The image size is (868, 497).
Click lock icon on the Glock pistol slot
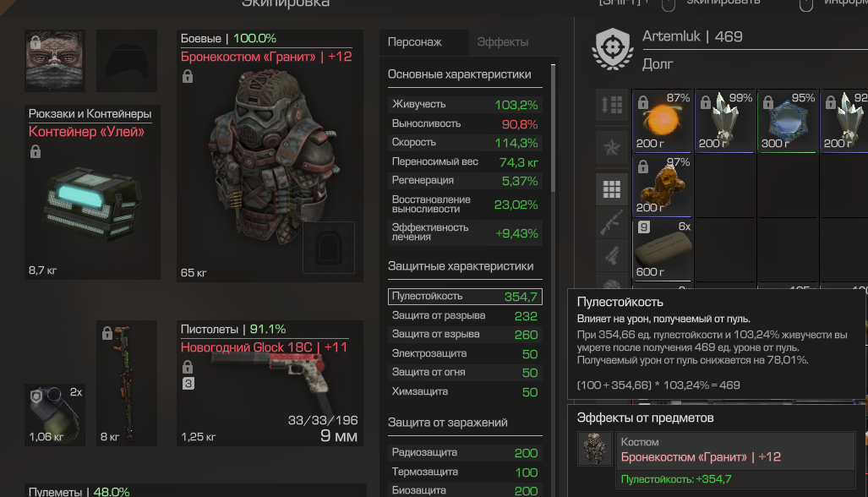(x=188, y=367)
